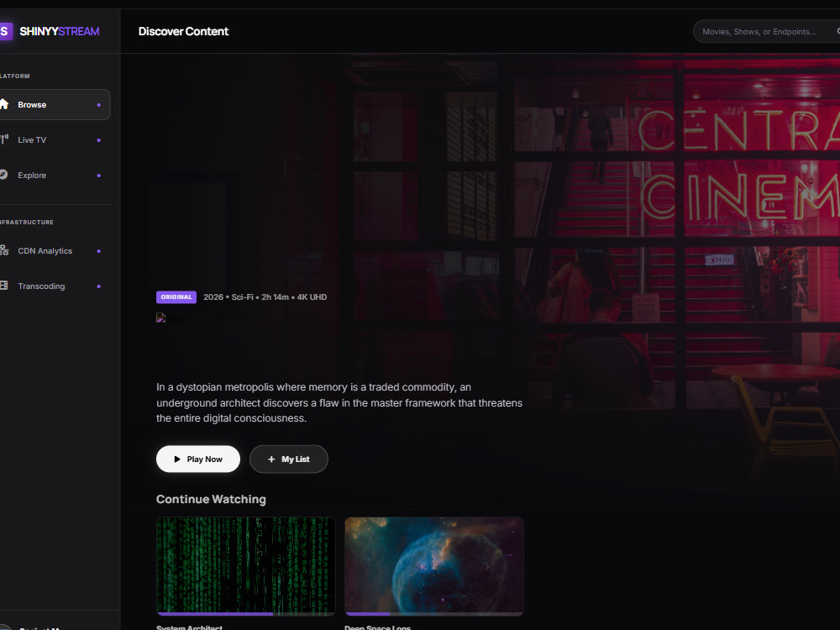Open the Explore section
840x630 pixels.
pos(54,176)
